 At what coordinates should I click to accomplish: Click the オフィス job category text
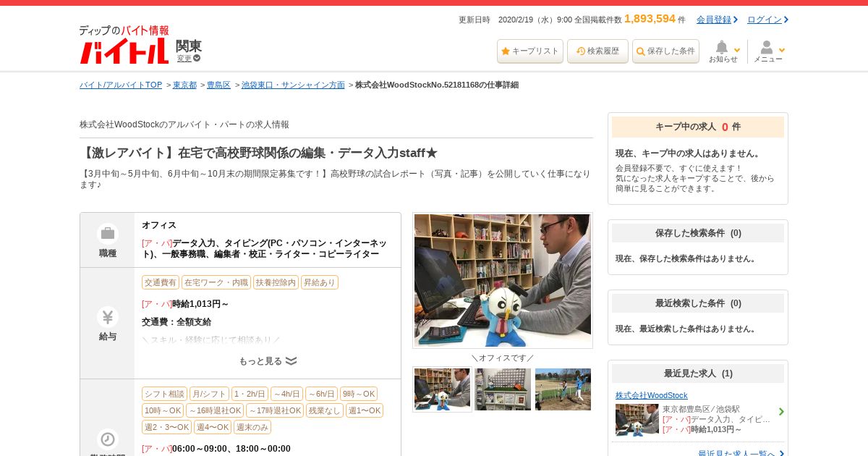pos(159,225)
